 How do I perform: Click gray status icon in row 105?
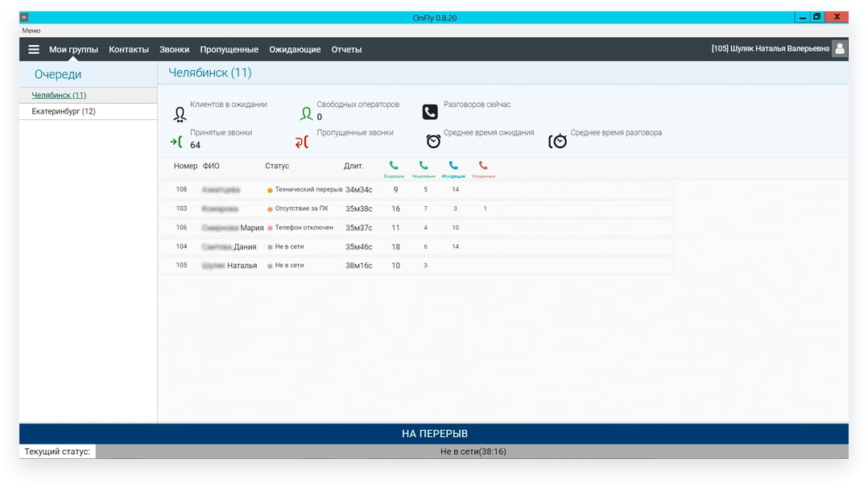click(270, 266)
